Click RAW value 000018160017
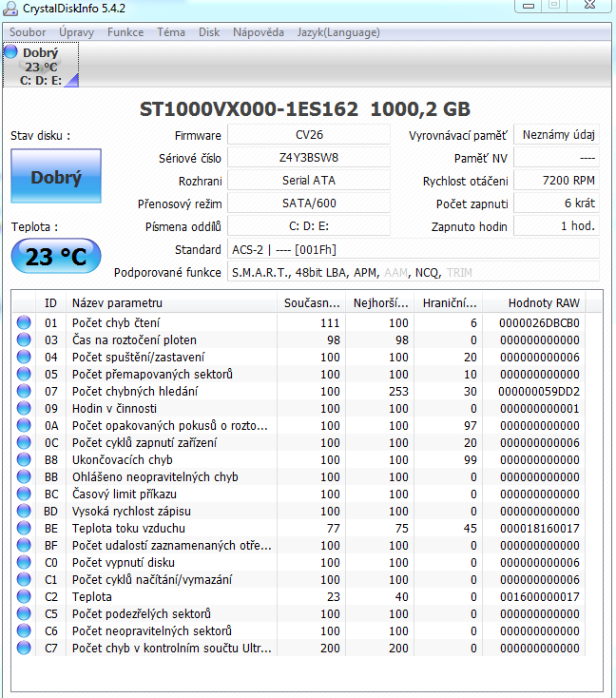Viewport: 616px width, 698px height. point(539,529)
